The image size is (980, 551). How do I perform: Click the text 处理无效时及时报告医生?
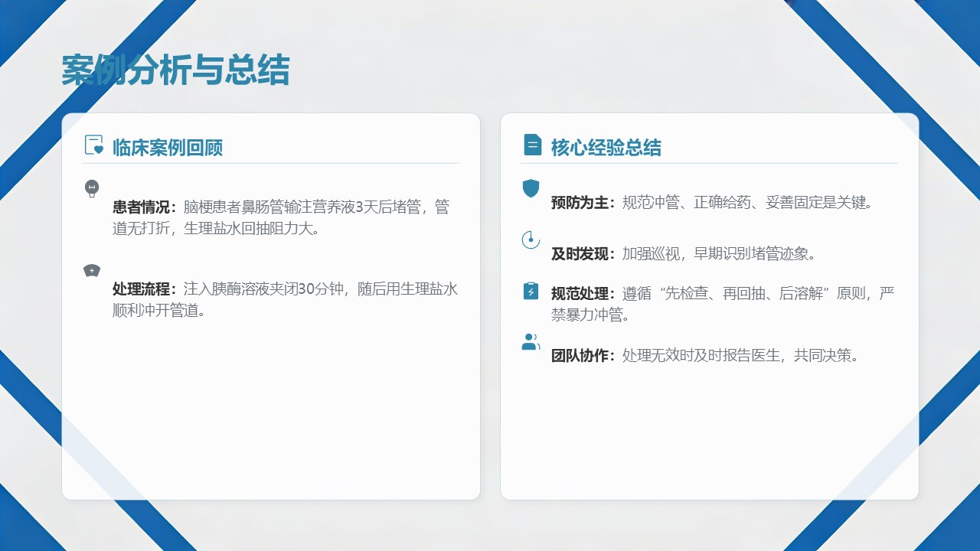point(701,356)
